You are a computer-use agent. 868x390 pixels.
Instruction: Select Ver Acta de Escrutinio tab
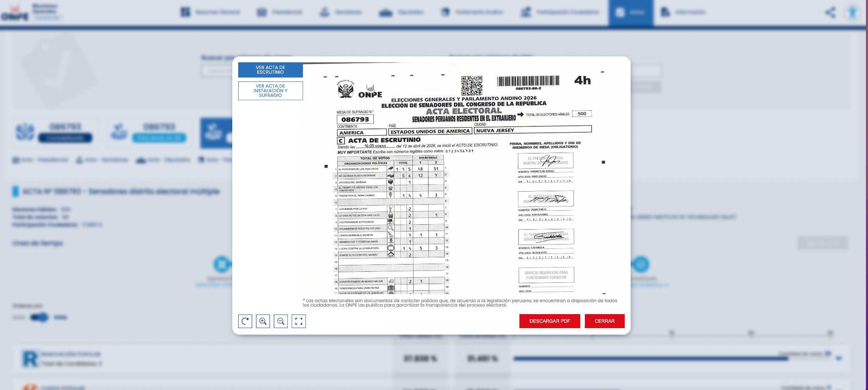click(x=270, y=70)
